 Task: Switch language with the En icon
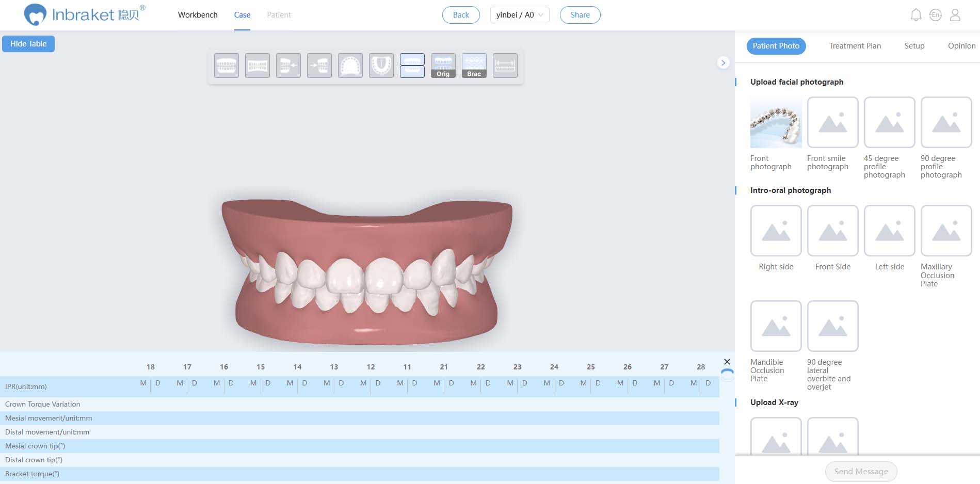click(x=936, y=15)
